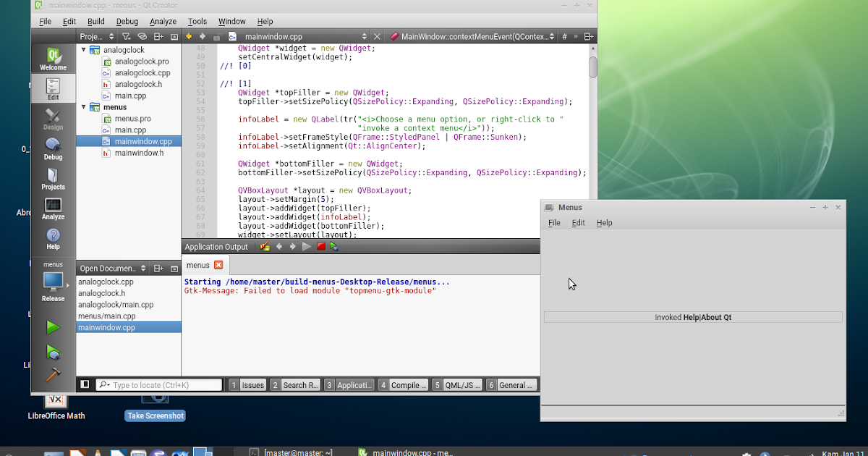The height and width of the screenshot is (456, 868).
Task: Stop the running application with the red stop icon
Action: pos(320,246)
